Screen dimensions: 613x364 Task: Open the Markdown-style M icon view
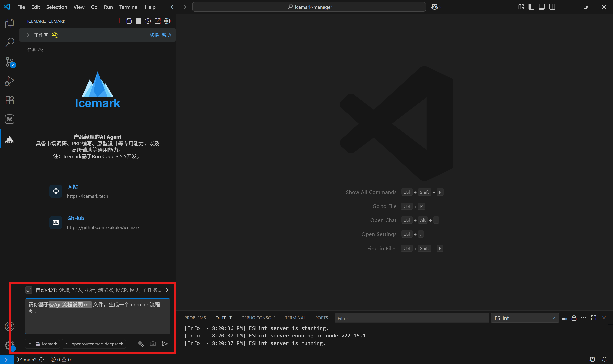click(x=9, y=119)
